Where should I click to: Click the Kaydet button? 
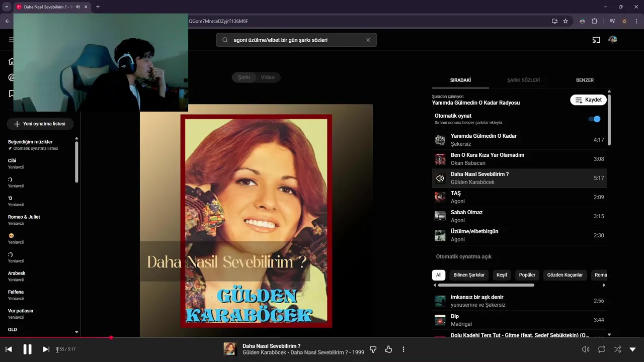588,100
